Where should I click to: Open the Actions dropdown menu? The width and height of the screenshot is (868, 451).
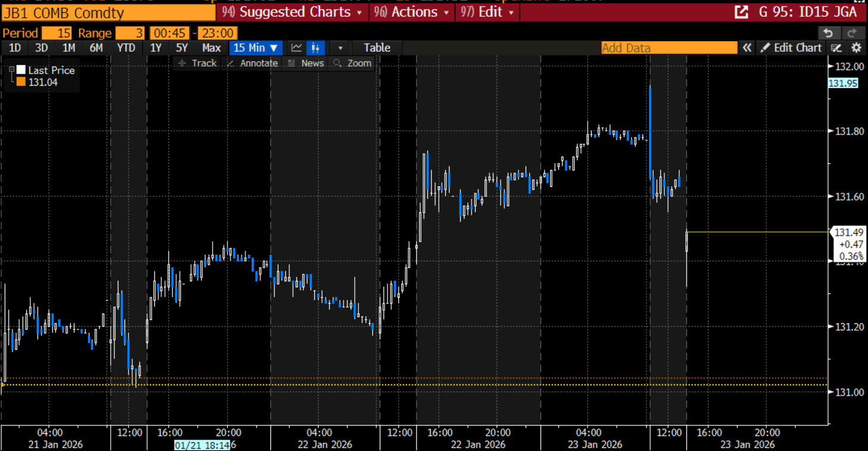[411, 12]
